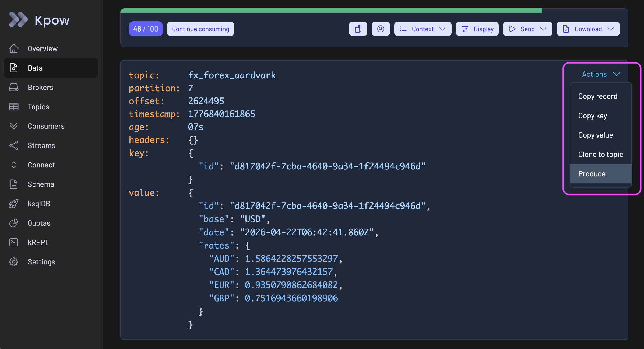The height and width of the screenshot is (349, 644).
Task: Click the Schema file icon
Action: (x=14, y=184)
